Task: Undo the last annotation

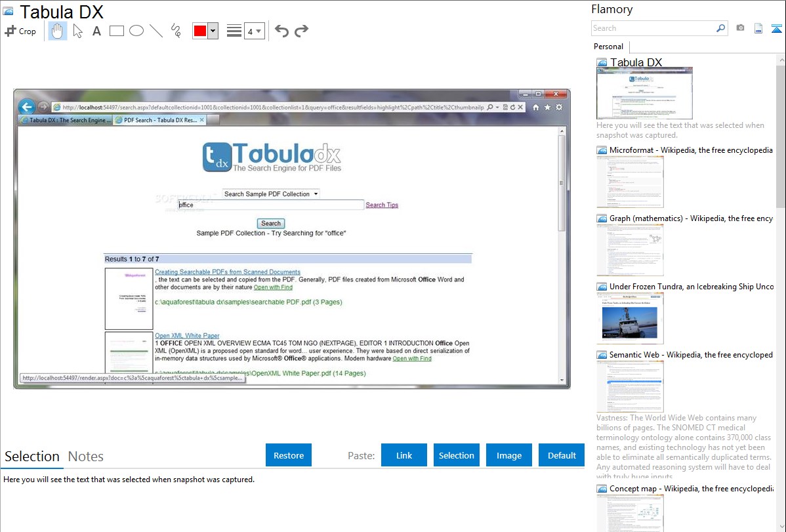Action: click(x=281, y=31)
